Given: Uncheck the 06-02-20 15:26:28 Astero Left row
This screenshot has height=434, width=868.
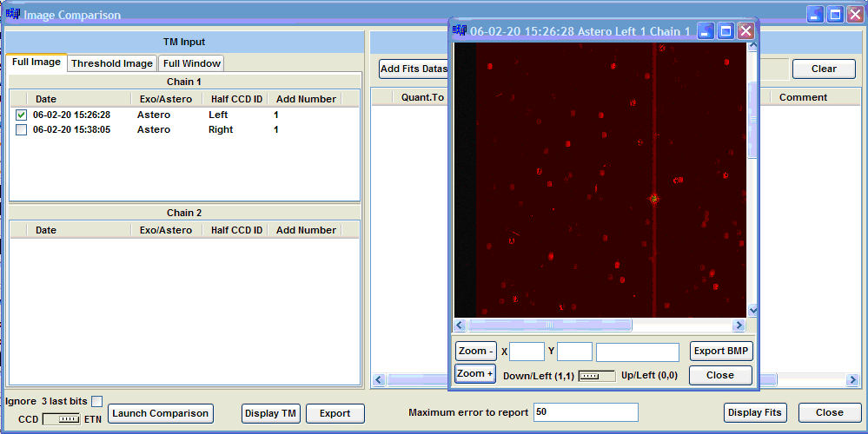Looking at the screenshot, I should pos(21,115).
